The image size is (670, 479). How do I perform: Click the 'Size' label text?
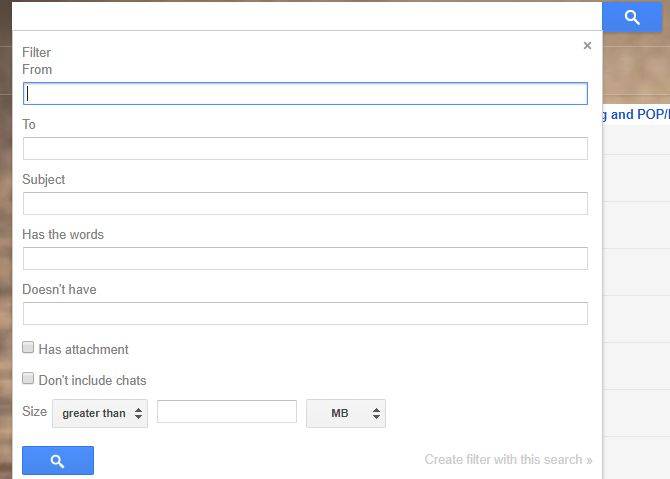pos(34,412)
